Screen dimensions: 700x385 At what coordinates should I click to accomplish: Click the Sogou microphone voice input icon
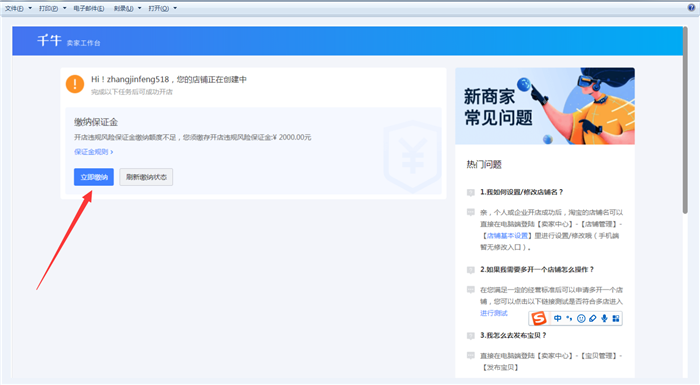click(604, 318)
